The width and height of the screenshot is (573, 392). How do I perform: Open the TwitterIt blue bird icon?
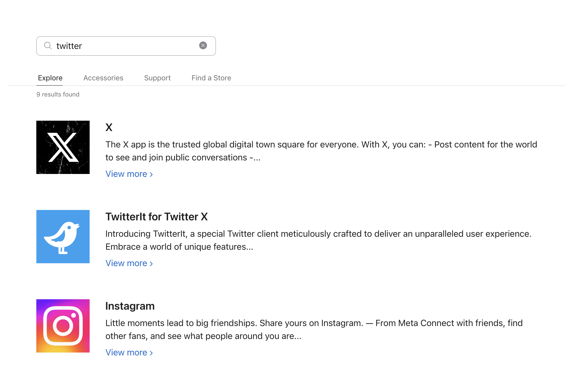63,236
